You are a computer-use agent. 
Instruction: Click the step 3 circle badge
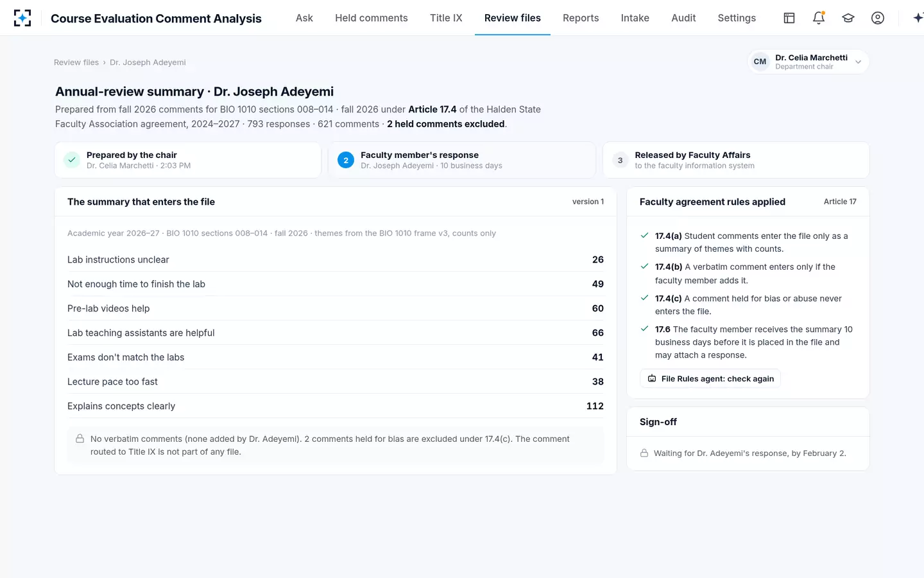[620, 160]
